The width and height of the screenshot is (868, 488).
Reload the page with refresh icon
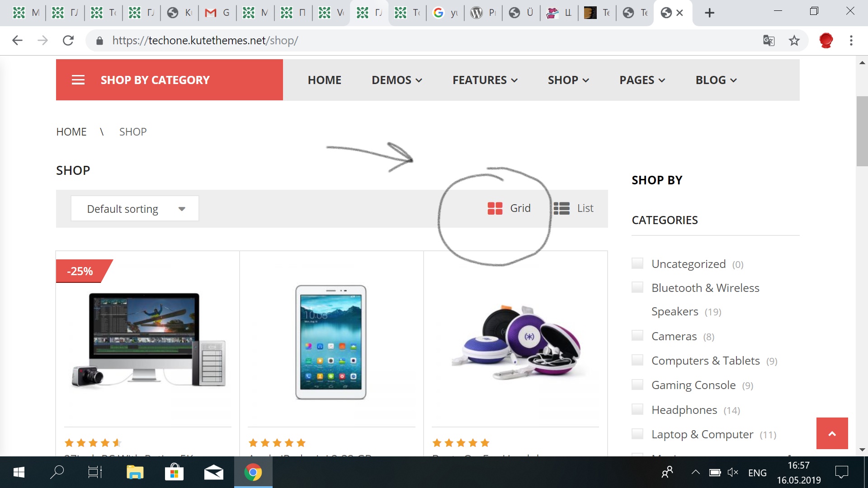[x=68, y=41]
